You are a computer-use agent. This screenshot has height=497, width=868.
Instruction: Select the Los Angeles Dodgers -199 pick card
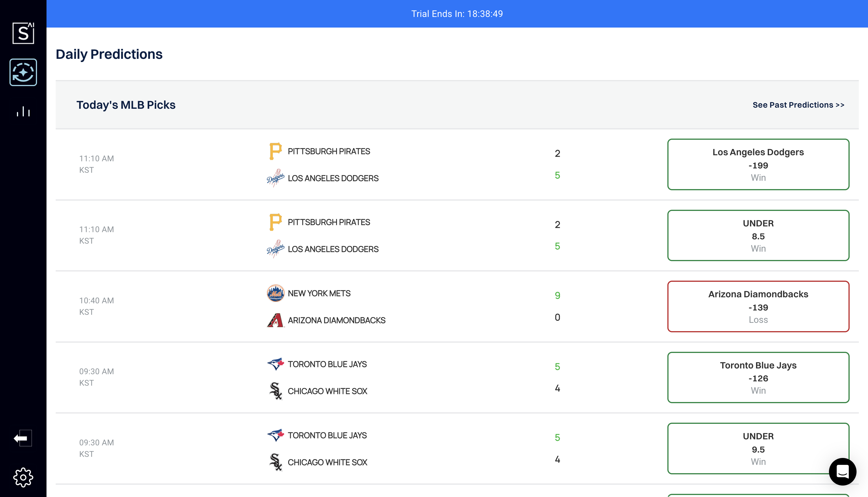pos(758,164)
